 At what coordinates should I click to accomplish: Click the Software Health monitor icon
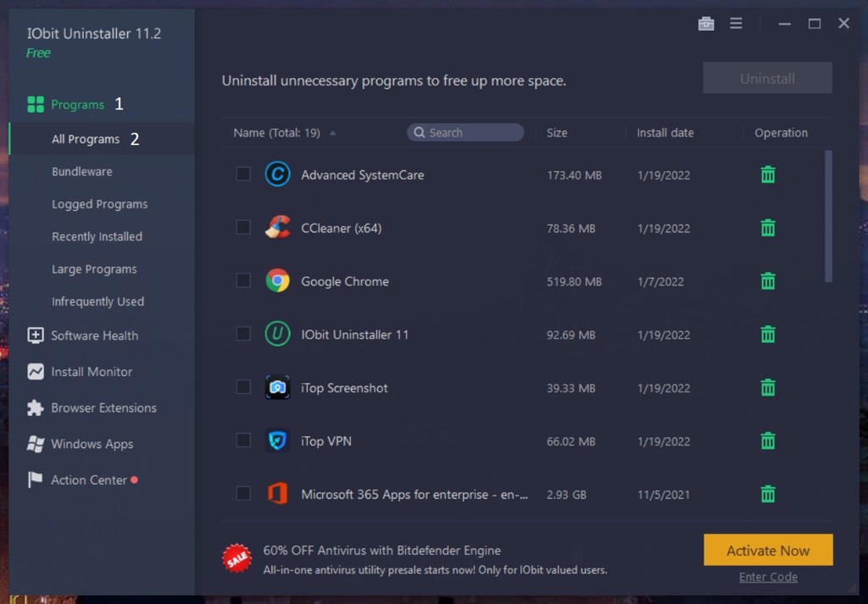(x=36, y=335)
